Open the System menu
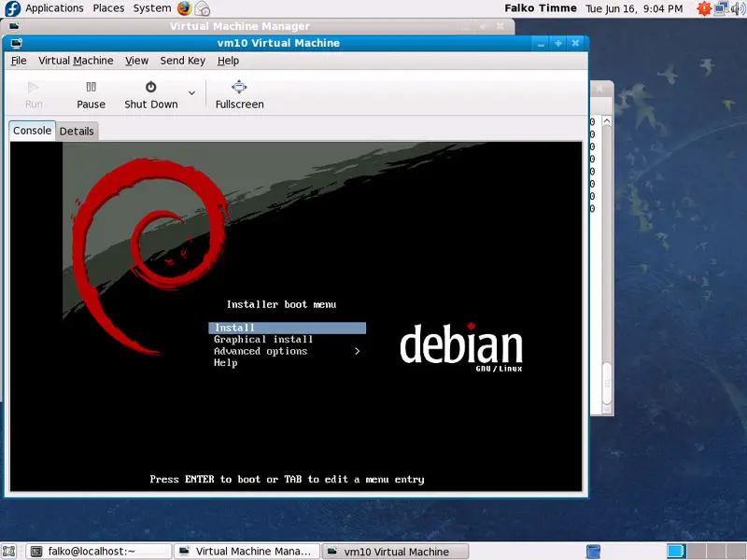 152,8
